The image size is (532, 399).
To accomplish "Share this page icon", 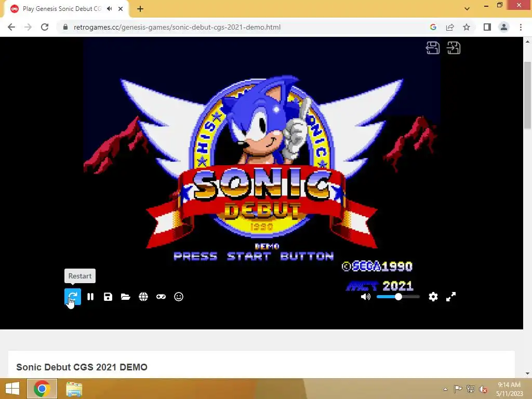I will pyautogui.click(x=450, y=27).
